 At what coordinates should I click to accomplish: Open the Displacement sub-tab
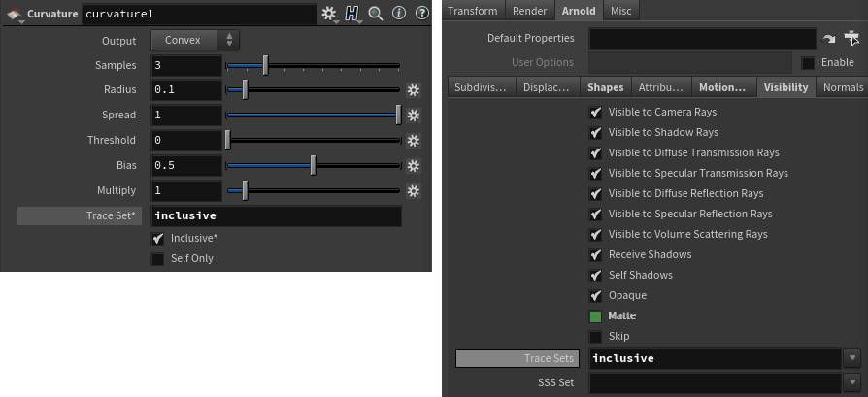coord(547,87)
